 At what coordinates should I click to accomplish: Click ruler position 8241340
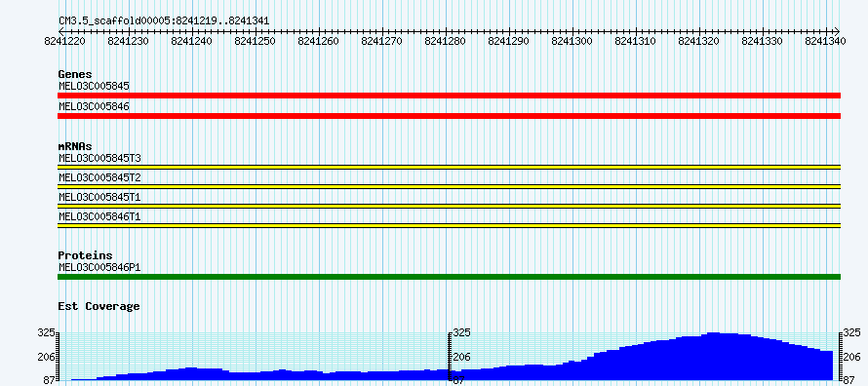[x=826, y=42]
